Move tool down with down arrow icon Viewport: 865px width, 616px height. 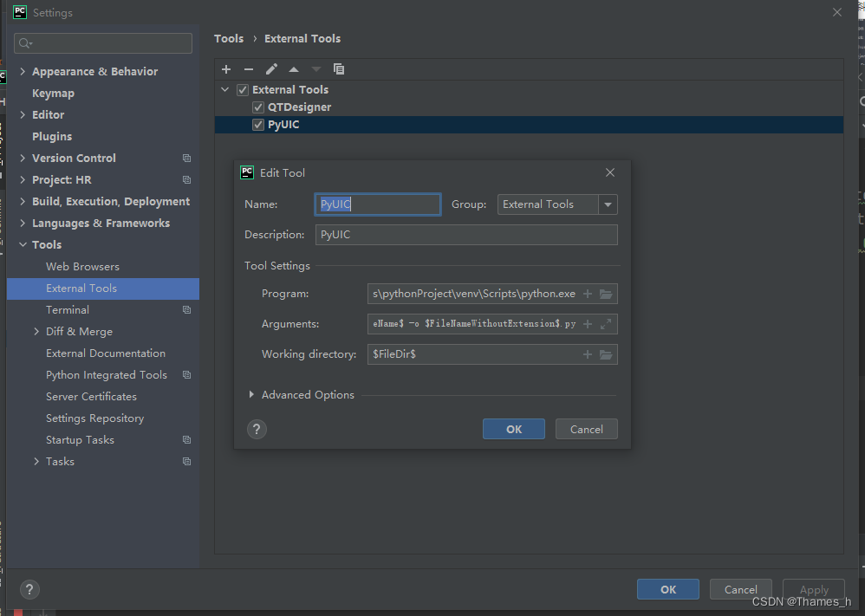point(316,69)
